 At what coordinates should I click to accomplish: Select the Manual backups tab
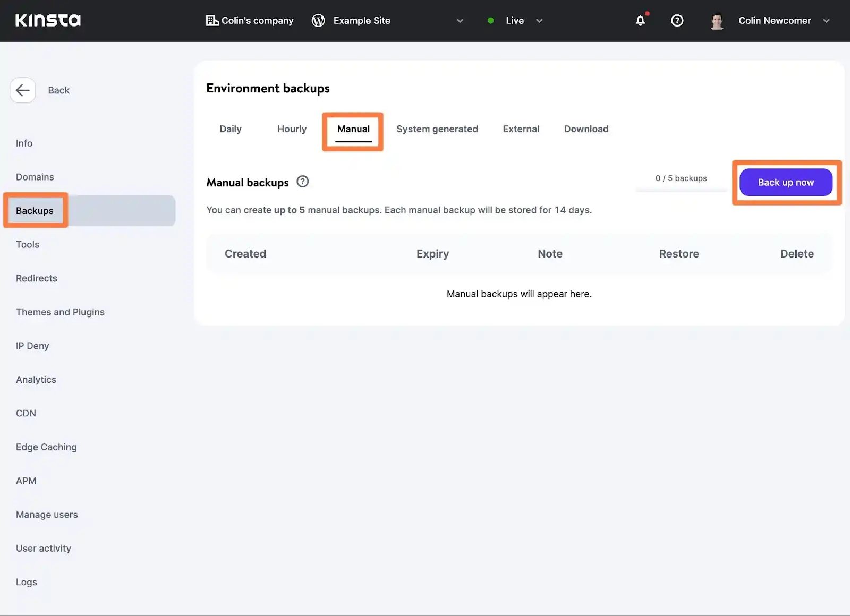(353, 129)
